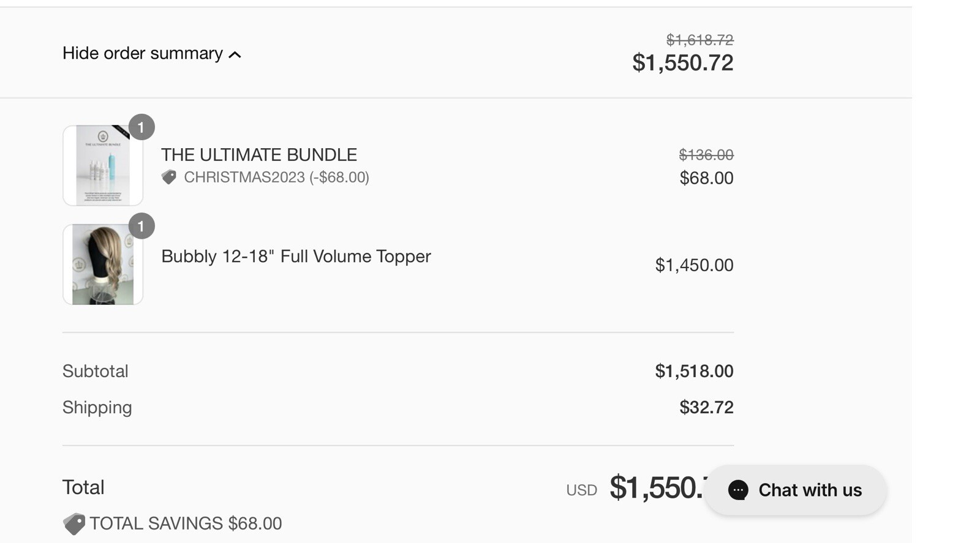Open the Chat with us button

pos(795,490)
